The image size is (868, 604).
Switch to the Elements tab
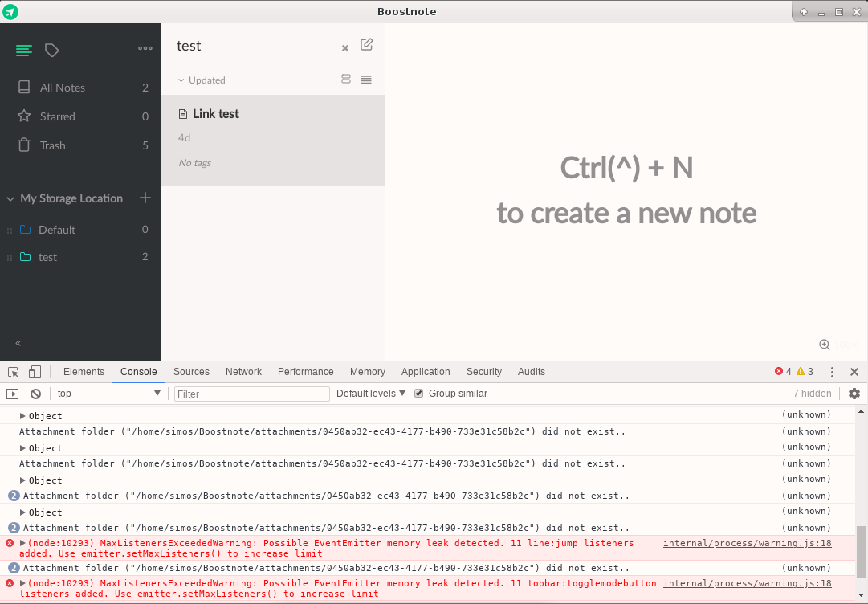pyautogui.click(x=84, y=372)
